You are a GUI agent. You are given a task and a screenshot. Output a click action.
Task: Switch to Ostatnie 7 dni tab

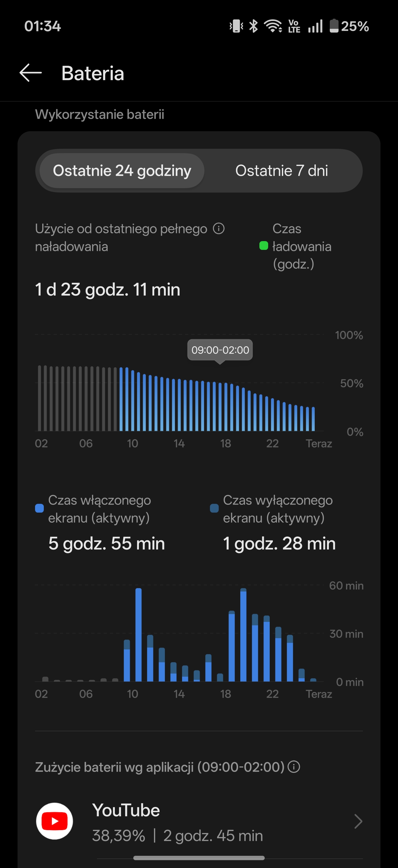tap(282, 170)
